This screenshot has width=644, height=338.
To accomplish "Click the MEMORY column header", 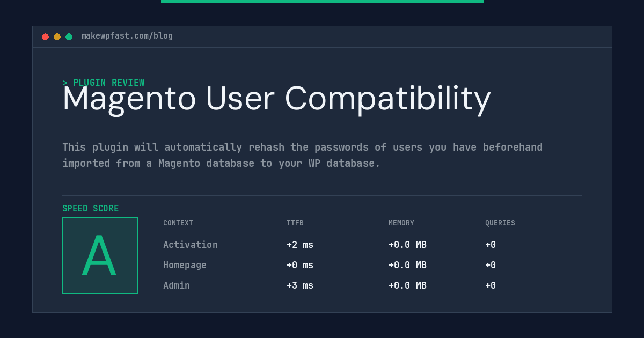I will point(401,223).
